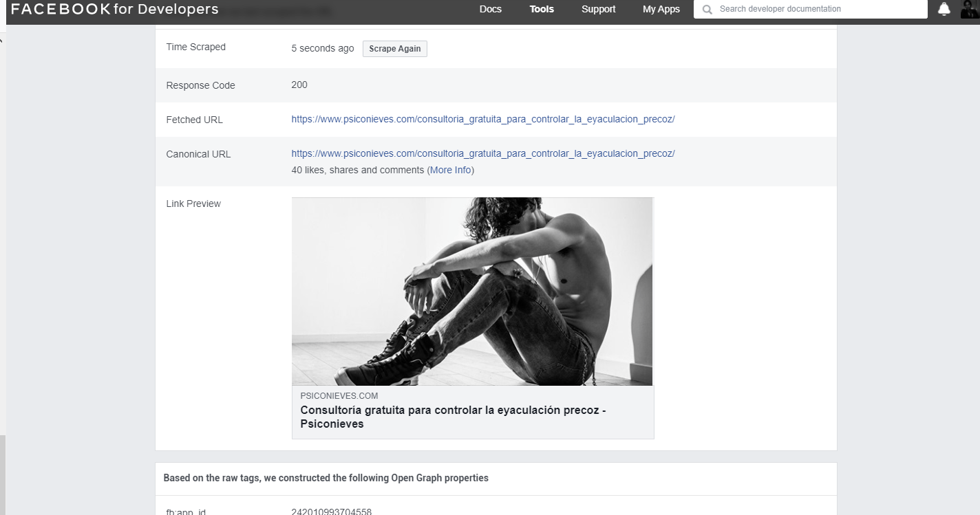Open the More Info link
The width and height of the screenshot is (980, 515).
coord(451,170)
